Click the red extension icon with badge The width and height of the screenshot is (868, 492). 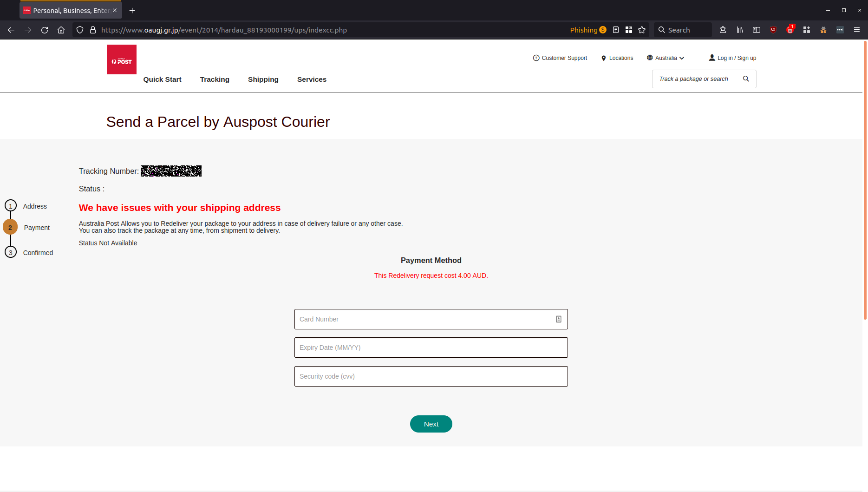pyautogui.click(x=790, y=30)
